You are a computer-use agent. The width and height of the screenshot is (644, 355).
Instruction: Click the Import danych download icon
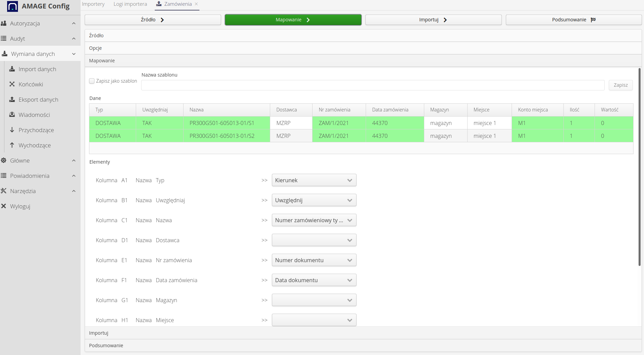12,69
